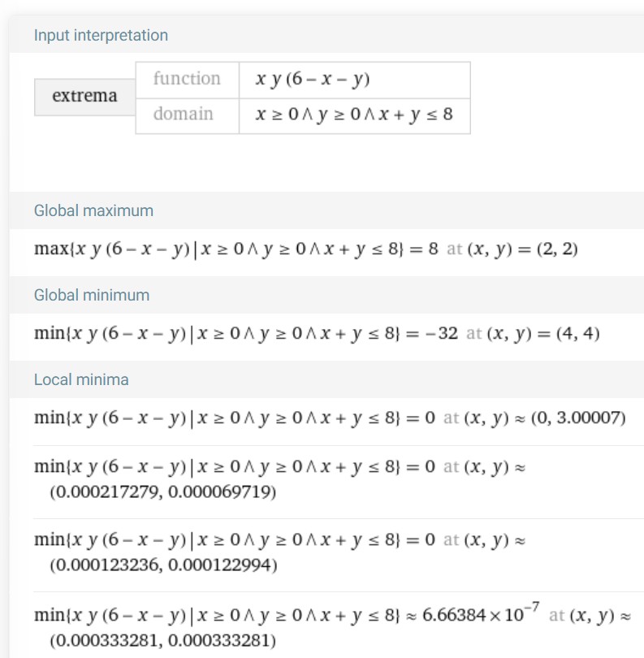Screen dimensions: 644x658
Task: Click the value 8 in the Global maximum result
Action: 434,249
